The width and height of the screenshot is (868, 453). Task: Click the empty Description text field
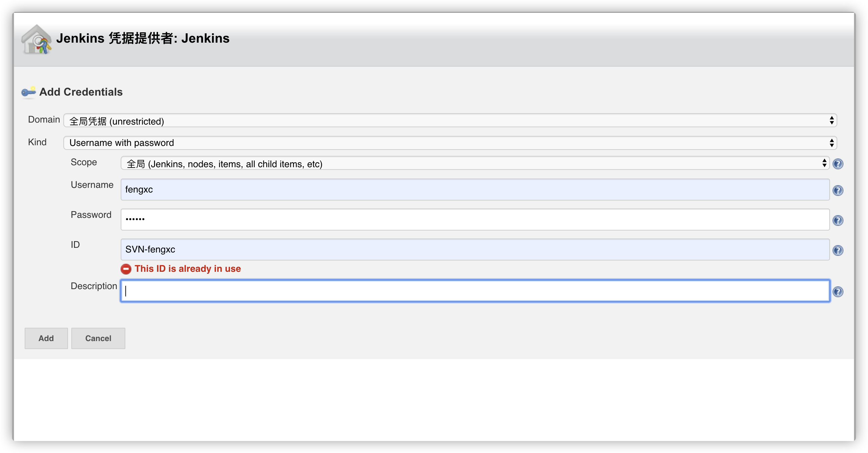(x=474, y=291)
